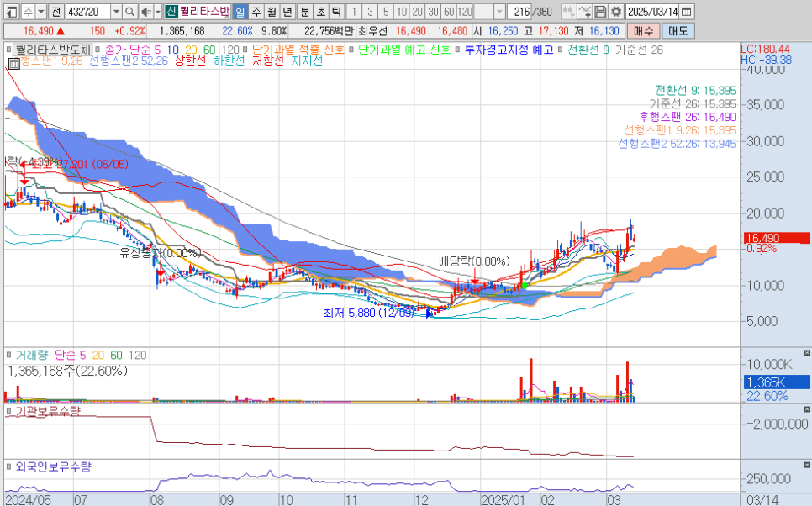The width and height of the screenshot is (812, 506).
Task: Click the 03/14 date axis label
Action: coord(762,500)
